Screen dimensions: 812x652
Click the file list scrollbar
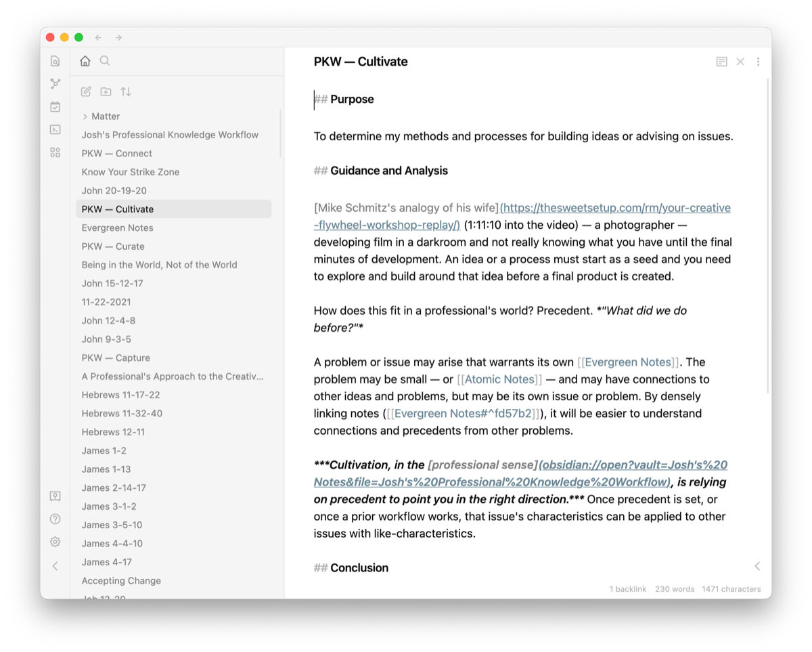pyautogui.click(x=281, y=133)
